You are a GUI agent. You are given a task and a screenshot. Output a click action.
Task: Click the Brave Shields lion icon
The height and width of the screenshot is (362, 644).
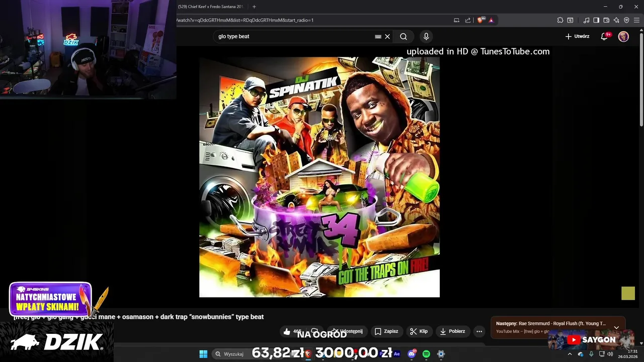coord(480,20)
